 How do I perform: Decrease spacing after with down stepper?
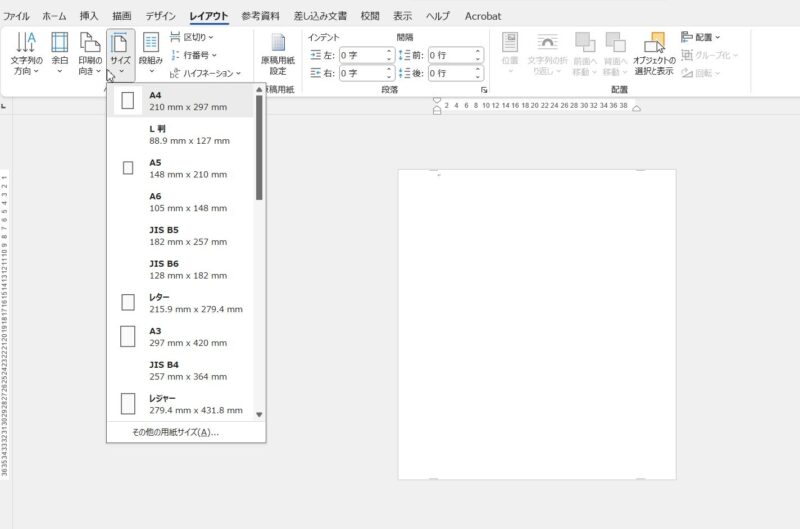click(478, 77)
